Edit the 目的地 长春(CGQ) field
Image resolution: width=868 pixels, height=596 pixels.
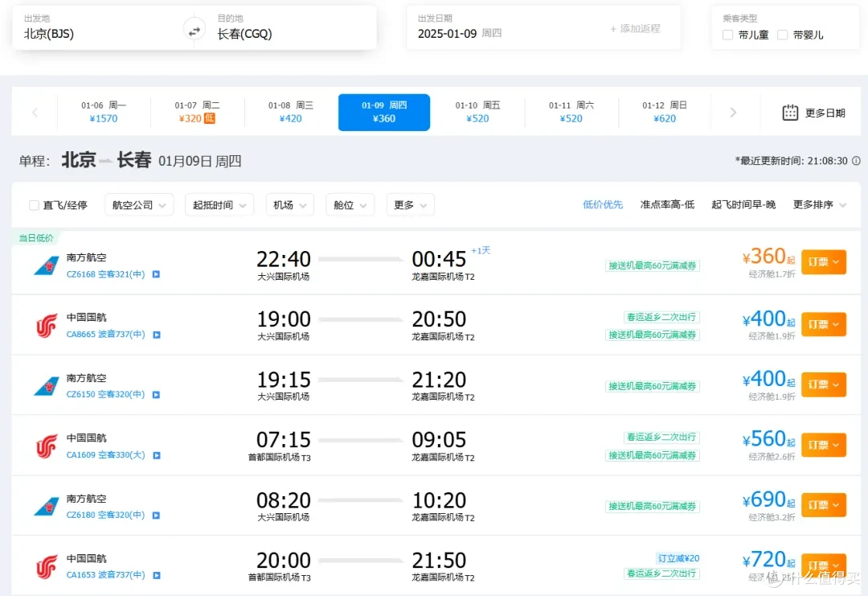point(291,27)
